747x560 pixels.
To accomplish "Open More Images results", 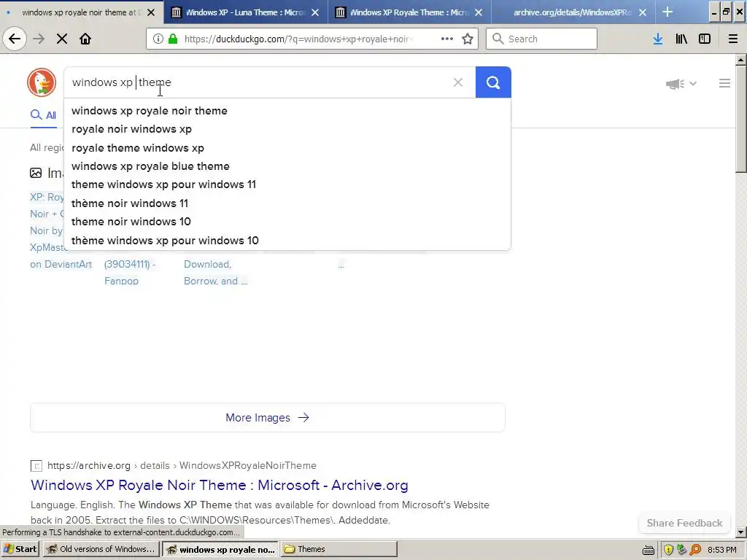I will coord(267,418).
